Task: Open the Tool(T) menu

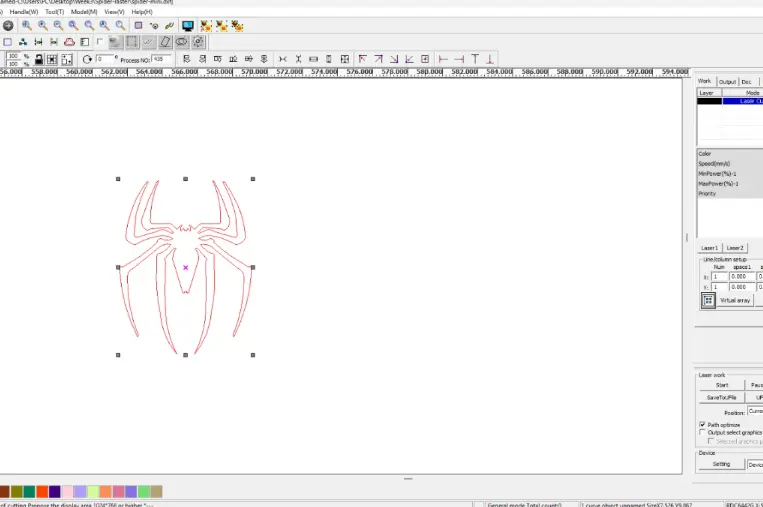Action: tap(54, 12)
